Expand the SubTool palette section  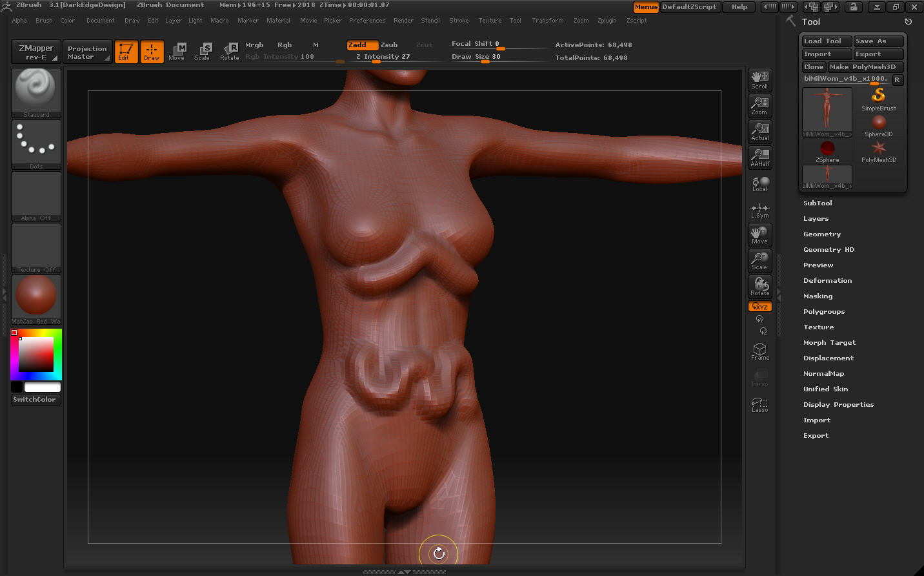click(818, 203)
